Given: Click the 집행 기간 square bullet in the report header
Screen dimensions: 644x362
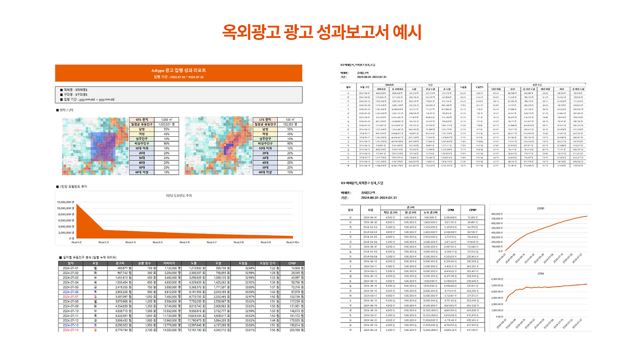Looking at the screenshot, I should click(61, 99).
